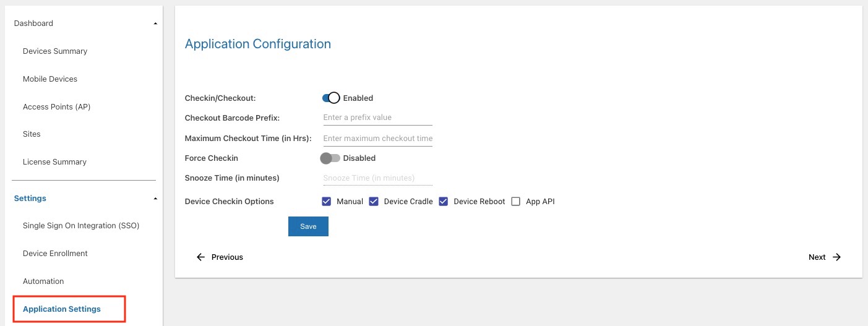Click the Checkout Barcode Prefix field
The height and width of the screenshot is (326, 868).
(x=377, y=118)
